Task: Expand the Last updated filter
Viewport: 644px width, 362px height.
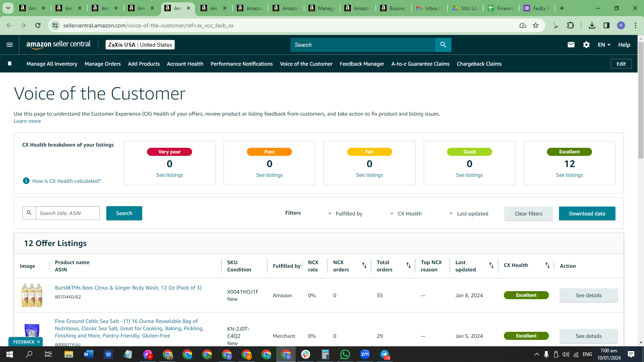Action: click(x=469, y=213)
